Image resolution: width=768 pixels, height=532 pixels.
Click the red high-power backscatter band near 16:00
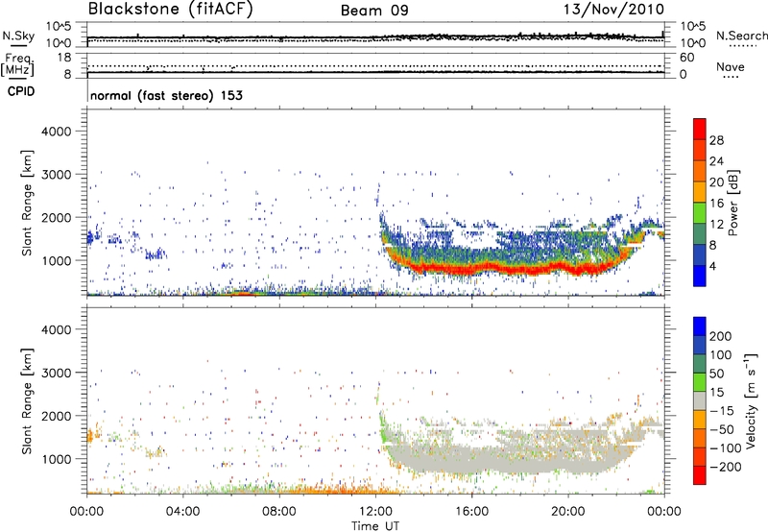[471, 269]
